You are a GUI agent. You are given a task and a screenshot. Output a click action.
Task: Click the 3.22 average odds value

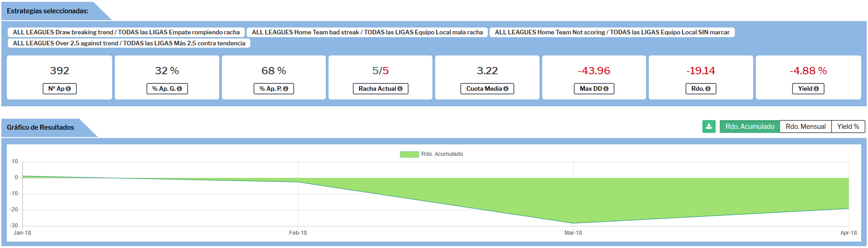pos(487,71)
